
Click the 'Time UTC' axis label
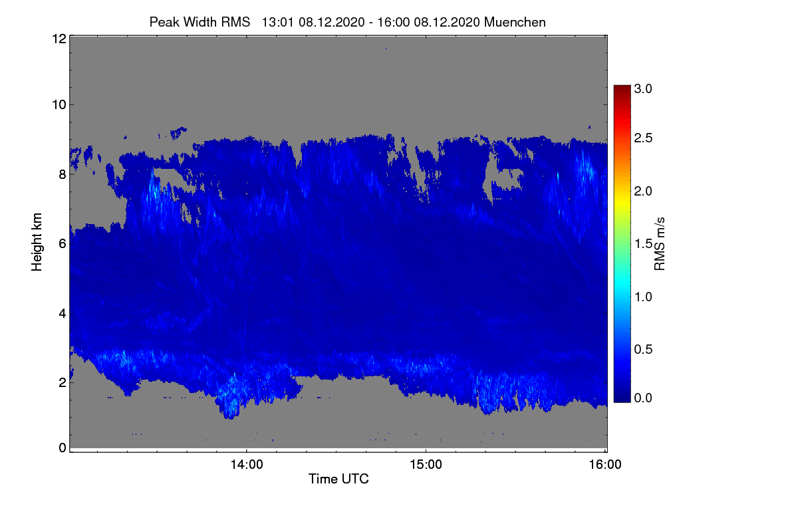338,479
